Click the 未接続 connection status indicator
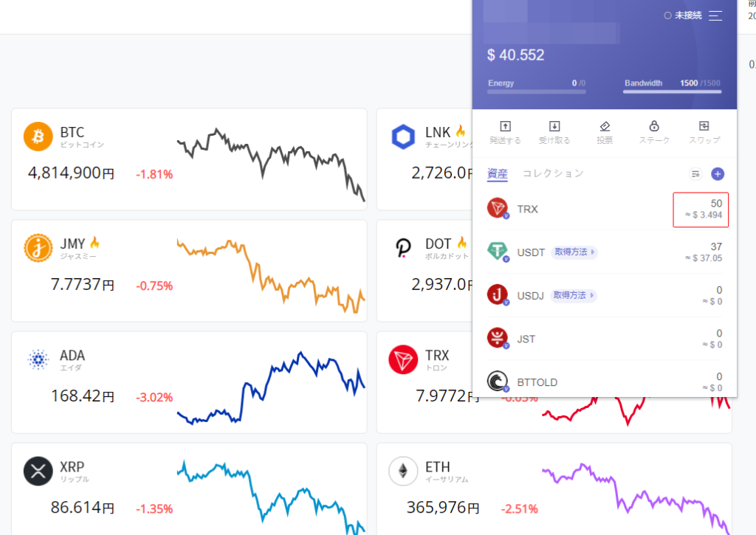The width and height of the screenshot is (756, 535). pyautogui.click(x=683, y=15)
